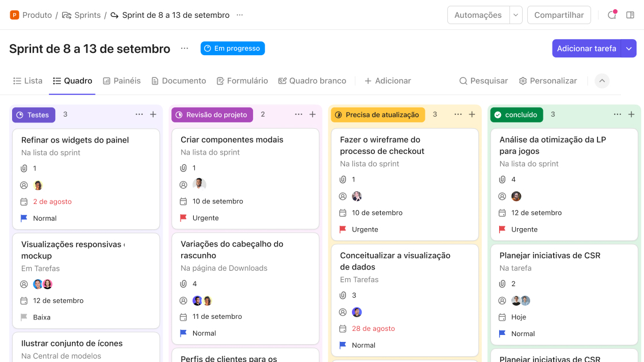This screenshot has height=362, width=644.
Task: Open Revisão do projeto column options ellipsis
Action: (x=298, y=114)
